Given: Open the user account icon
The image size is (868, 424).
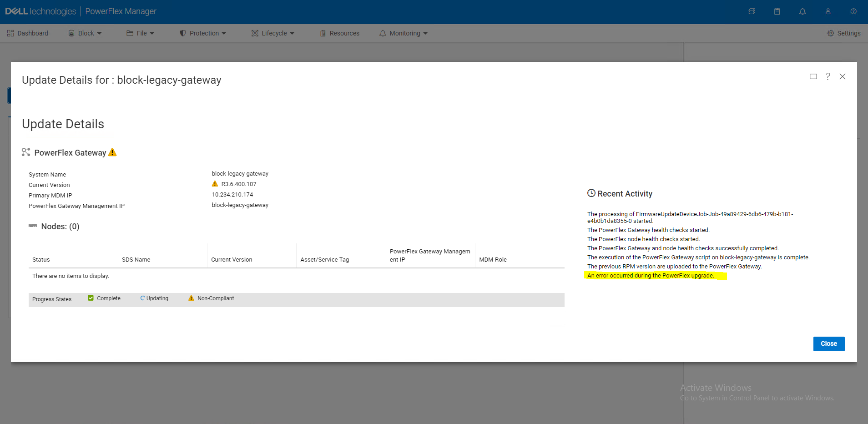Looking at the screenshot, I should point(828,11).
